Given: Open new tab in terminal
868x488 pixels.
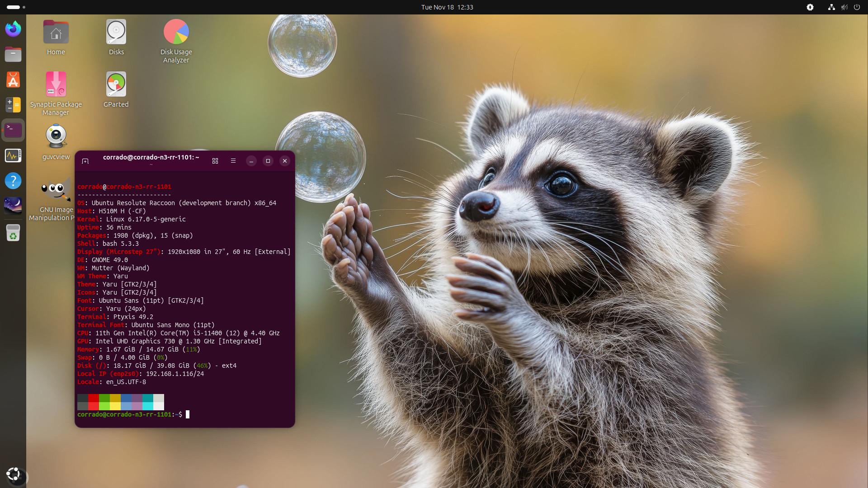Looking at the screenshot, I should click(x=85, y=161).
